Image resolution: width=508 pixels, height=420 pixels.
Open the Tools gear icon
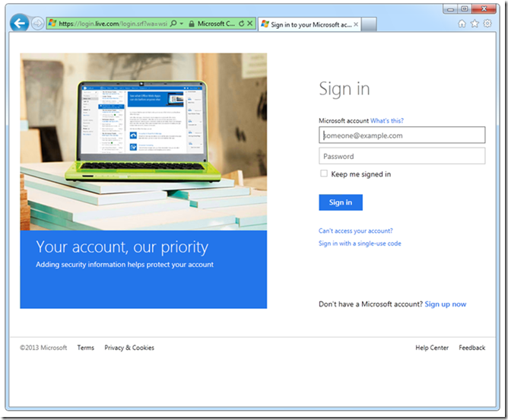[x=487, y=24]
